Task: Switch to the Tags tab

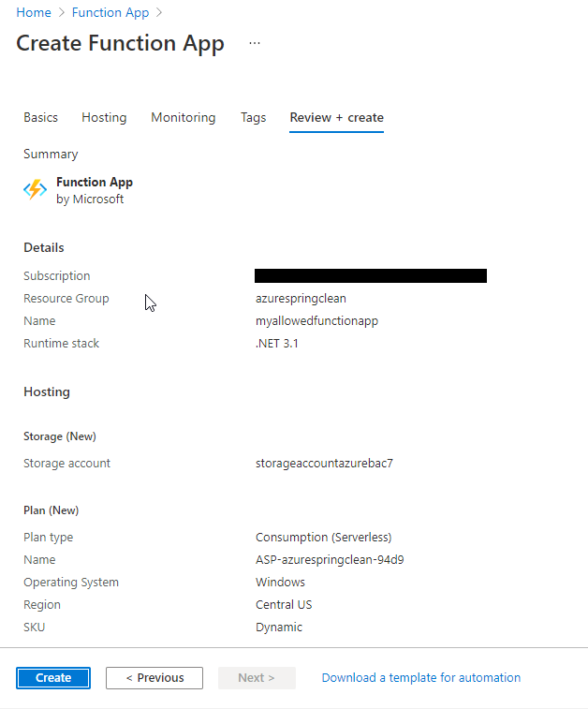Action: (253, 117)
